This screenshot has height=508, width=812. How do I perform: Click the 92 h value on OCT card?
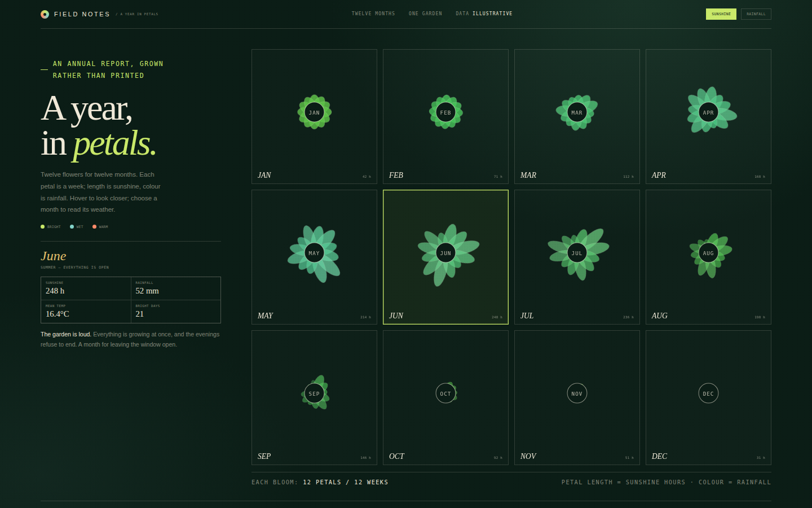(x=498, y=458)
